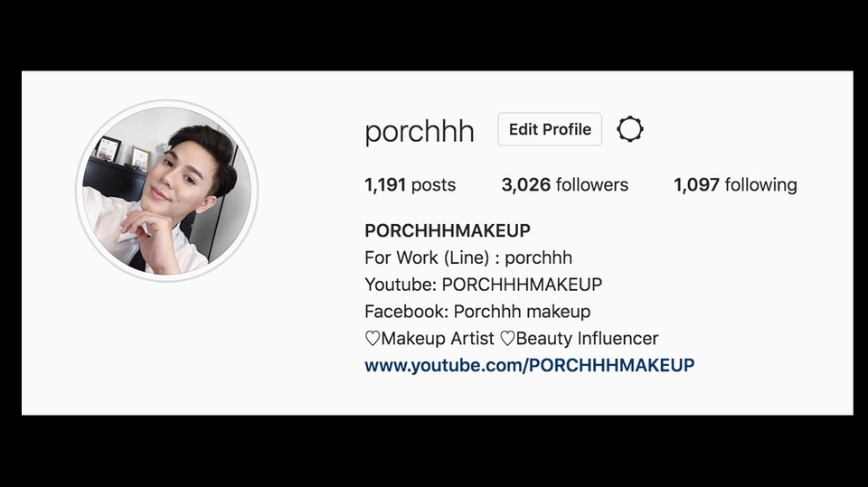Click the number 3,026
Image resolution: width=868 pixels, height=487 pixels.
[x=526, y=185]
